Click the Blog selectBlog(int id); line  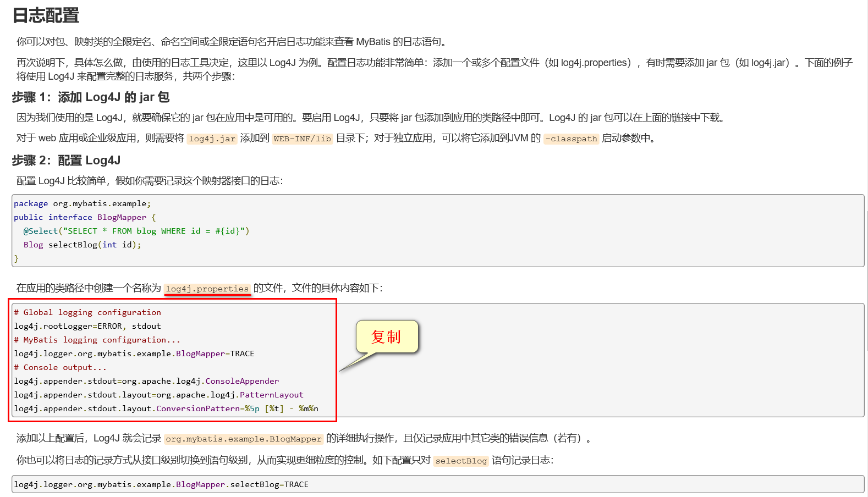click(x=82, y=245)
